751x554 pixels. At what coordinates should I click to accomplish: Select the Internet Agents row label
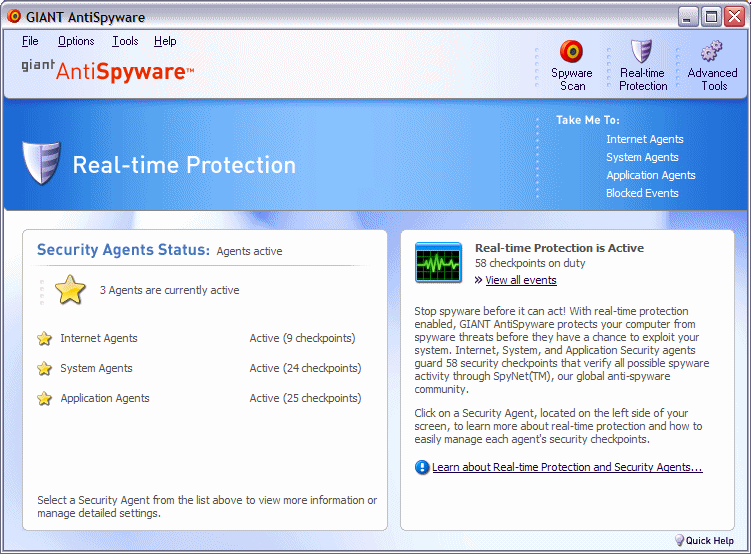click(x=99, y=338)
